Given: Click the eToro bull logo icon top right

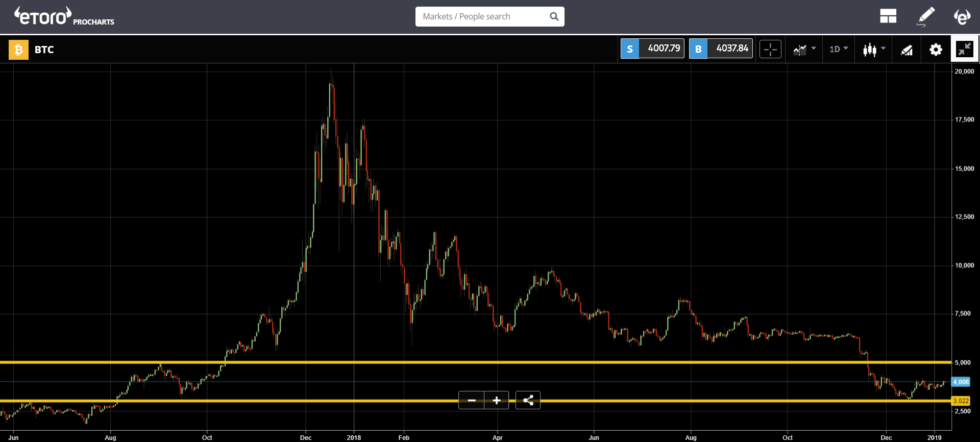Looking at the screenshot, I should point(960,16).
